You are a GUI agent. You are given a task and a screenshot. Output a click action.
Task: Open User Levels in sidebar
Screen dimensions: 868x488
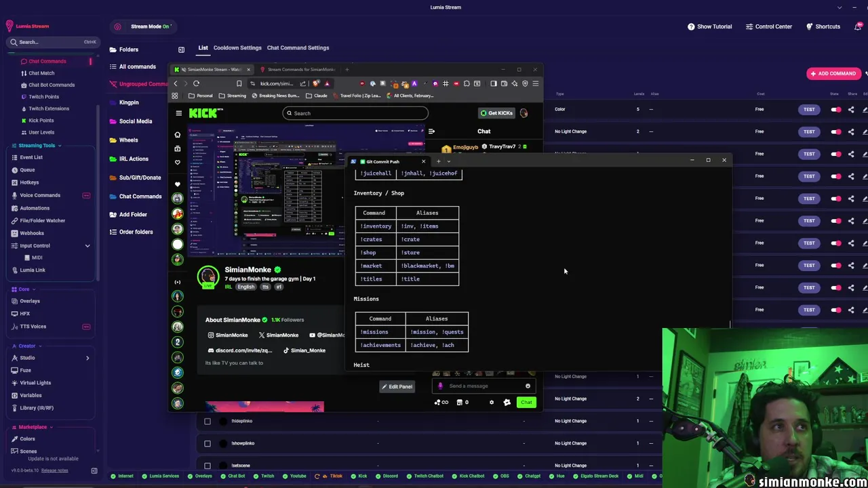41,132
